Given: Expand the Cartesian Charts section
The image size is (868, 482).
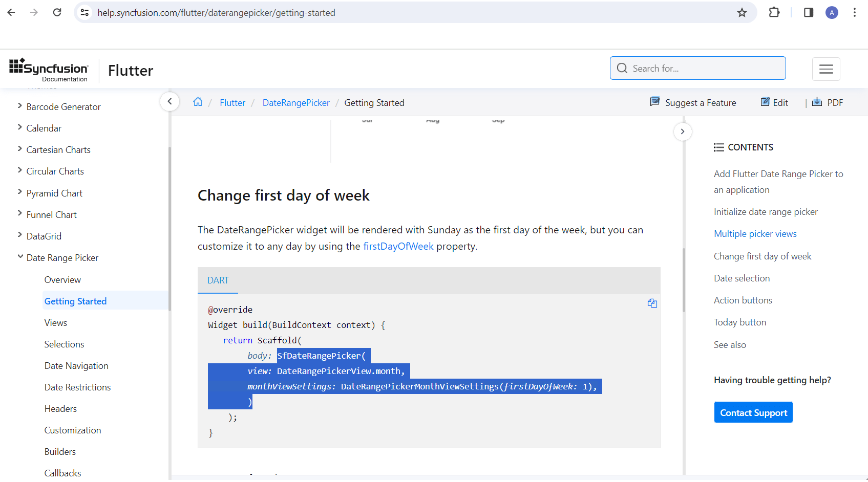Looking at the screenshot, I should pos(20,149).
